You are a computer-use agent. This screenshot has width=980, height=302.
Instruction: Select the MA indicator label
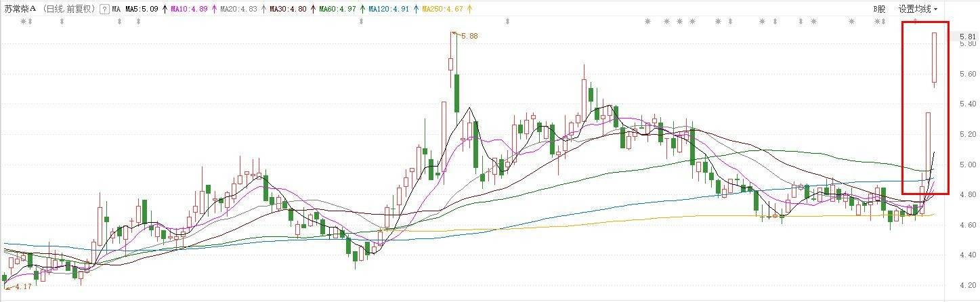pos(116,9)
